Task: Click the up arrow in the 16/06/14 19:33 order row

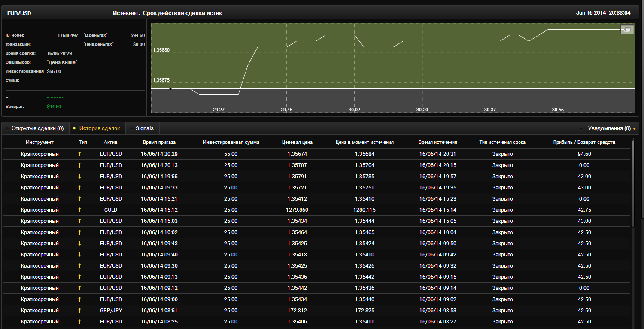Action: pyautogui.click(x=79, y=188)
